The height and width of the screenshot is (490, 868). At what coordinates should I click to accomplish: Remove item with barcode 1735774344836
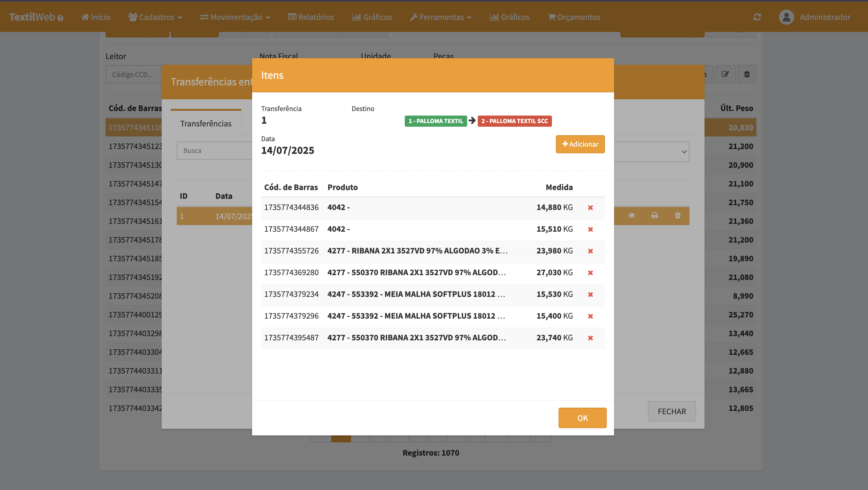click(590, 208)
